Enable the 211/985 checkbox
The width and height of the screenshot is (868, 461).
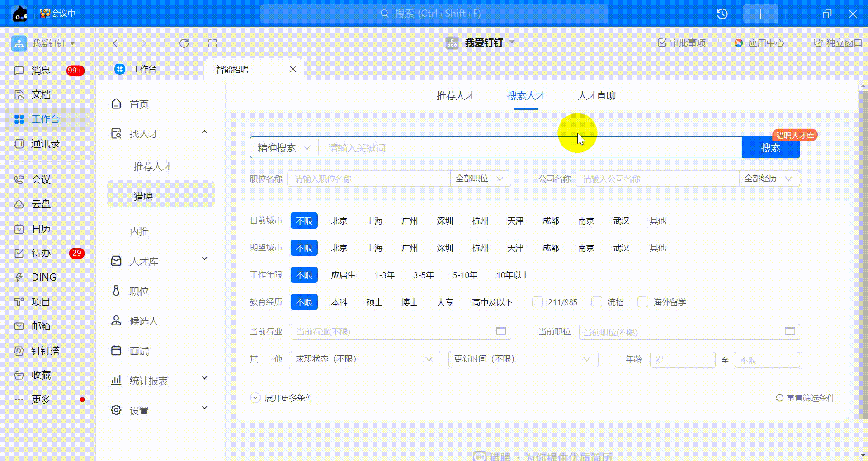(x=538, y=302)
